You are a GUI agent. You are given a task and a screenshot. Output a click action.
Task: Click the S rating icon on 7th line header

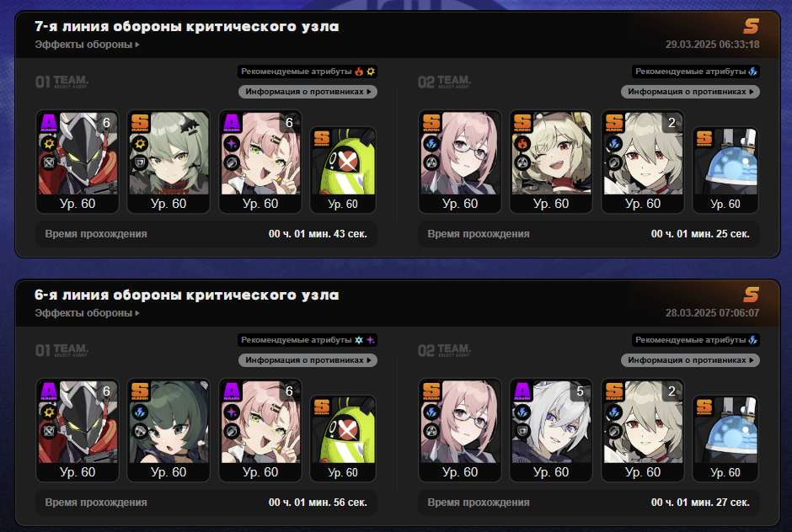coord(751,26)
